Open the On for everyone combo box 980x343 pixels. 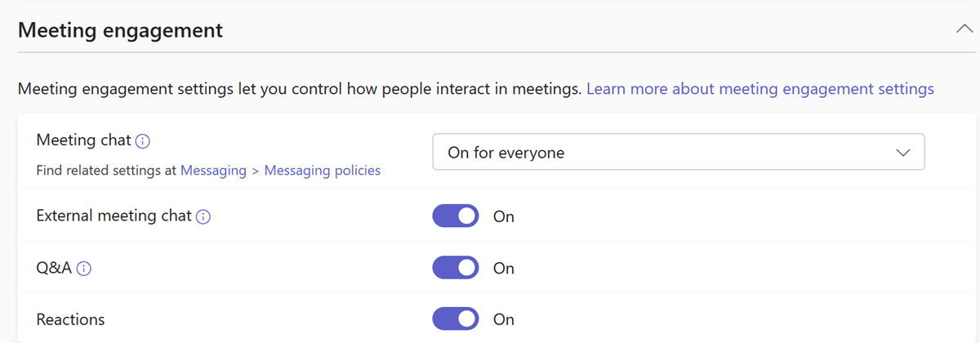tap(679, 152)
